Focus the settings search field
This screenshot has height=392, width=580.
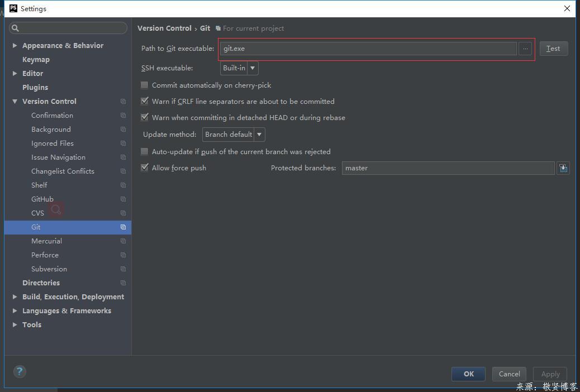coord(68,28)
